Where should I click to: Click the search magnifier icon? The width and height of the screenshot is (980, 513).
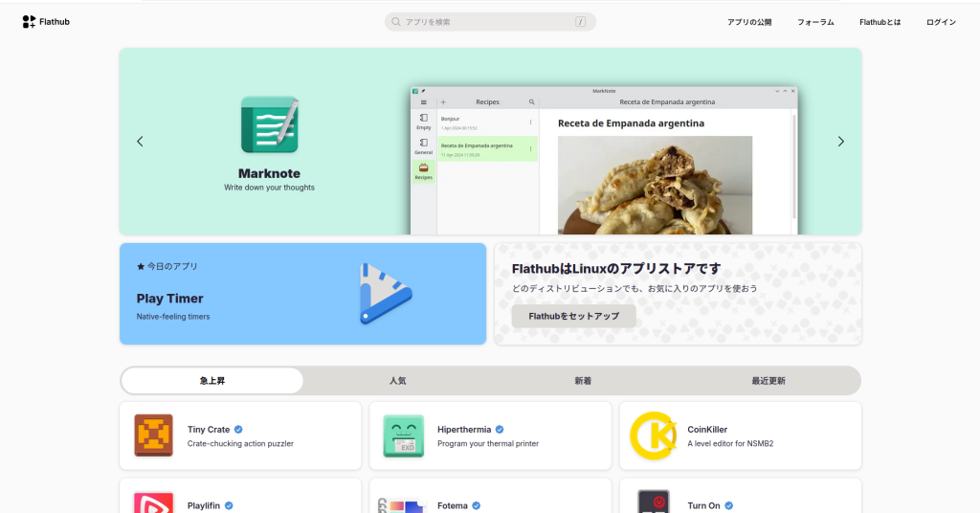click(x=396, y=22)
